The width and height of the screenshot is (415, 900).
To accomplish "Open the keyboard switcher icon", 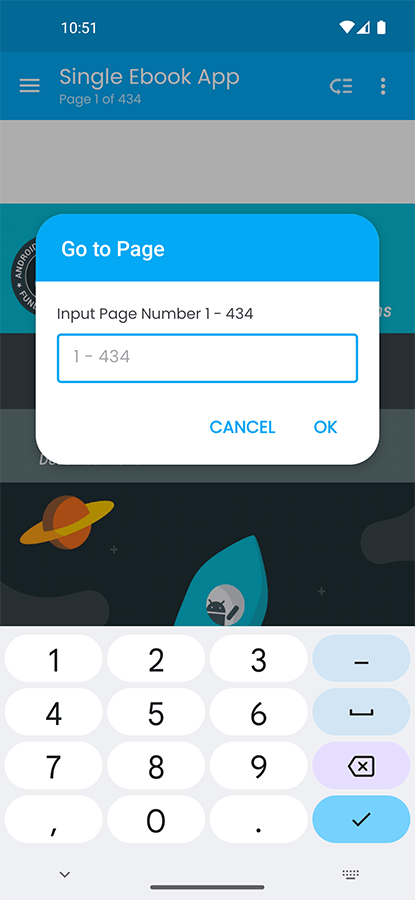I will tap(350, 874).
